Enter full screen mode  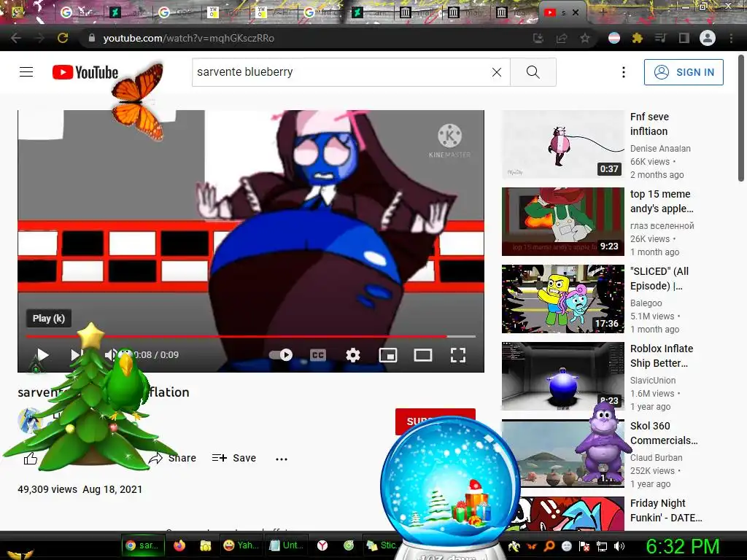[458, 355]
